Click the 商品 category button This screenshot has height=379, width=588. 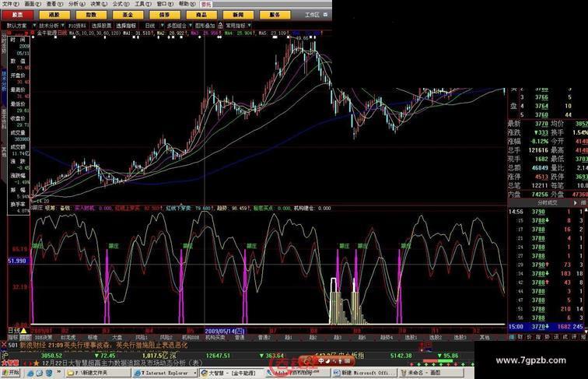point(201,15)
